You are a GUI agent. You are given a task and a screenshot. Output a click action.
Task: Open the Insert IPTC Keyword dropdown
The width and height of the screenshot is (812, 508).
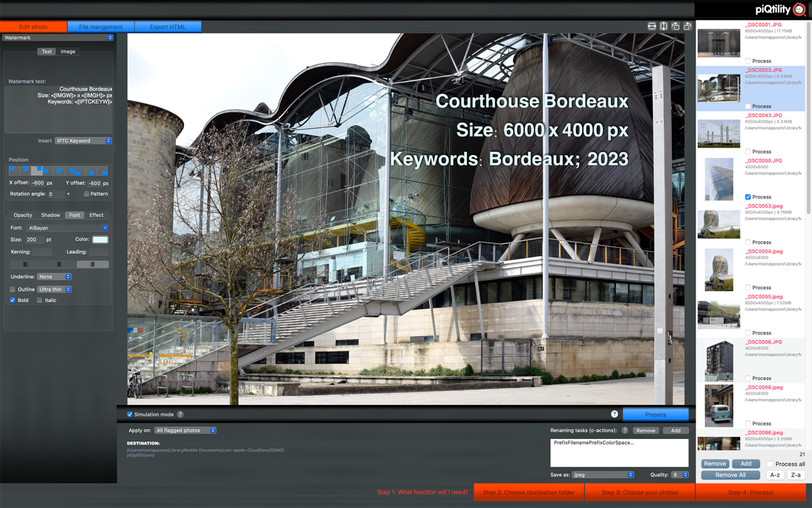point(83,141)
